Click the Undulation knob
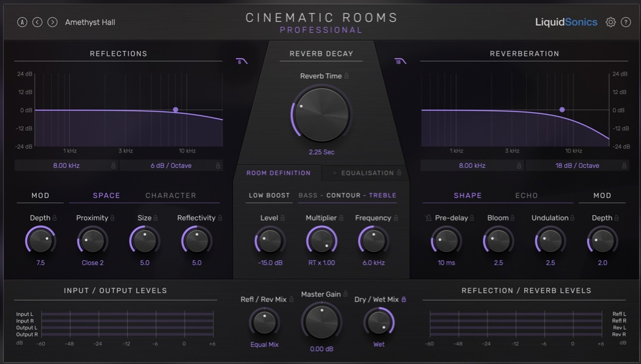The width and height of the screenshot is (641, 364). tap(551, 241)
